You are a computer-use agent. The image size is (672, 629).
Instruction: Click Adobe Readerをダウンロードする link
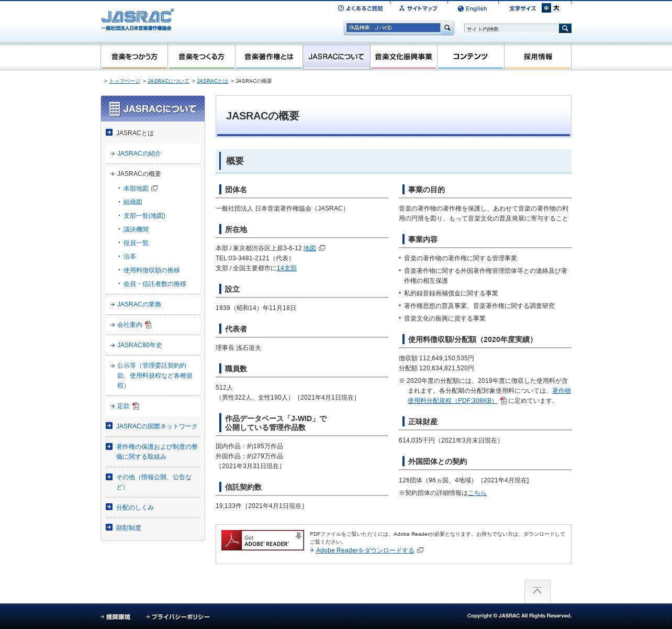pyautogui.click(x=365, y=550)
